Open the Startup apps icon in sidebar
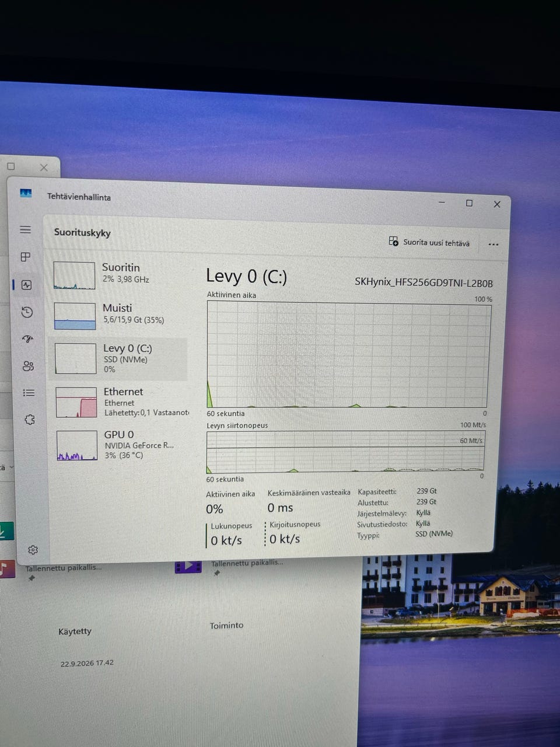This screenshot has height=747, width=560. 27,339
